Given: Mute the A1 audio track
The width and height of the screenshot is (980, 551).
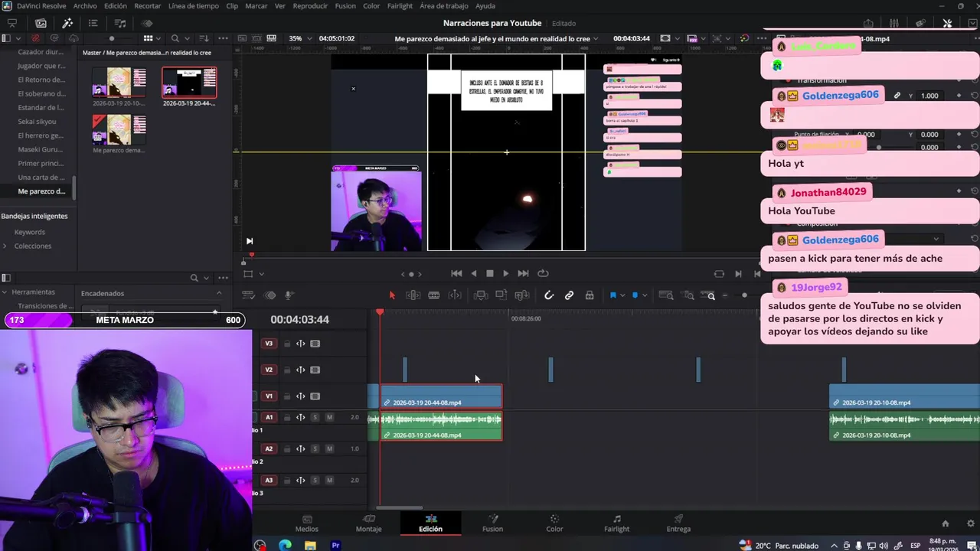Looking at the screenshot, I should pyautogui.click(x=329, y=417).
